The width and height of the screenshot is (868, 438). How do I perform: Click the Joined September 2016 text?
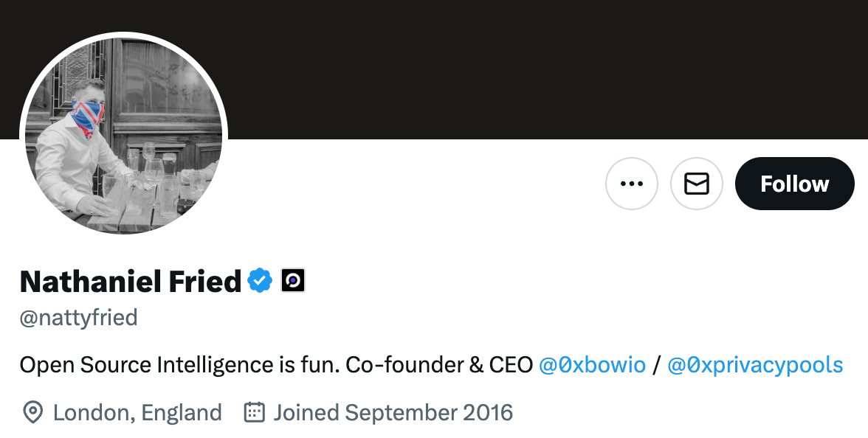click(x=393, y=412)
